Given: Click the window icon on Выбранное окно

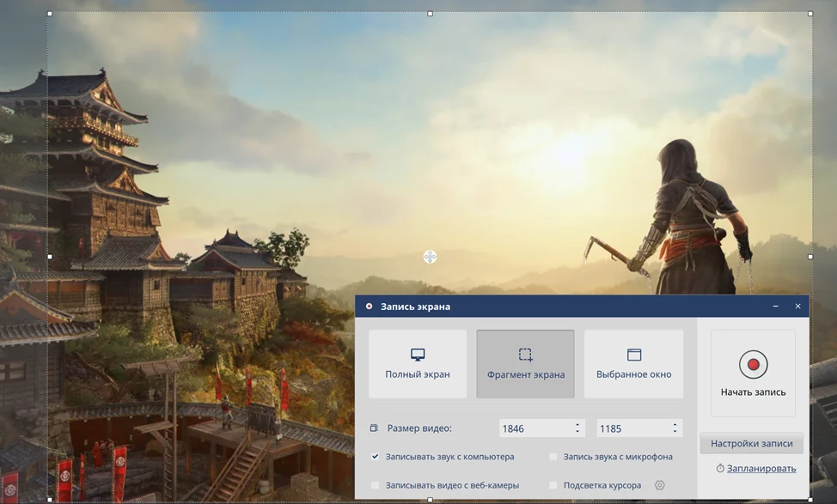Looking at the screenshot, I should point(634,355).
